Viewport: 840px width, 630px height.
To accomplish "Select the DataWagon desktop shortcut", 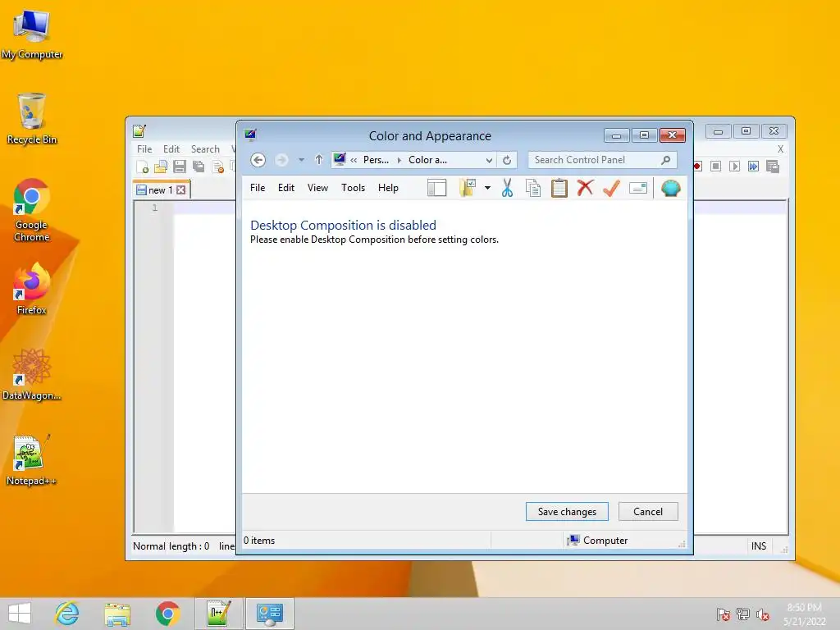I will click(x=32, y=374).
